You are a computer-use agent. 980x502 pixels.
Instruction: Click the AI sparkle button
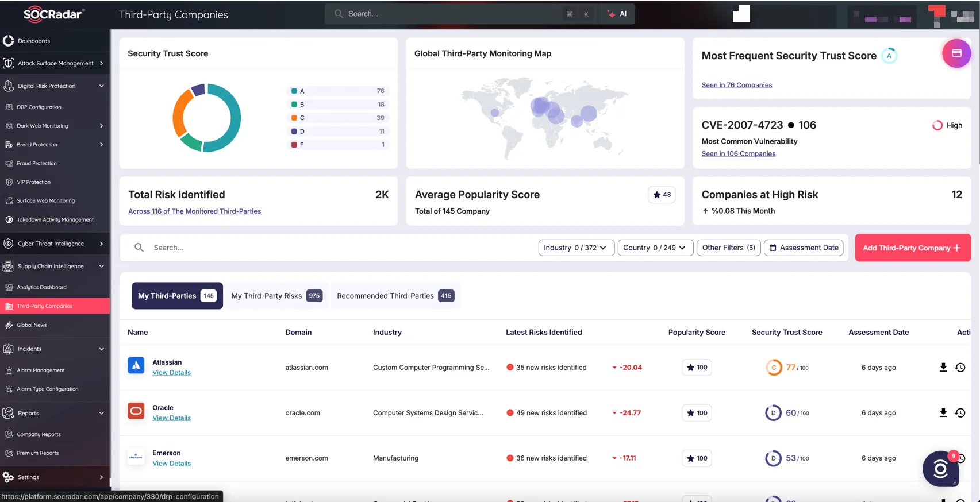click(617, 14)
